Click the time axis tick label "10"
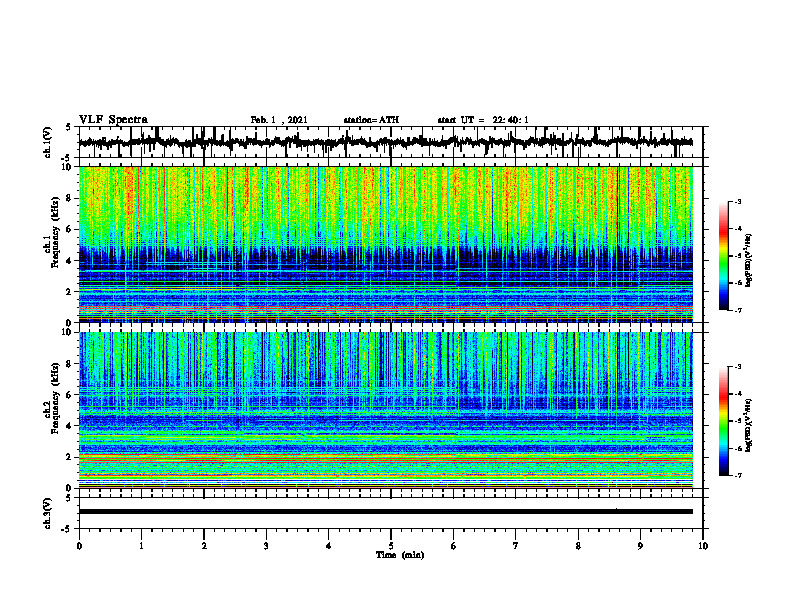 pos(703,546)
